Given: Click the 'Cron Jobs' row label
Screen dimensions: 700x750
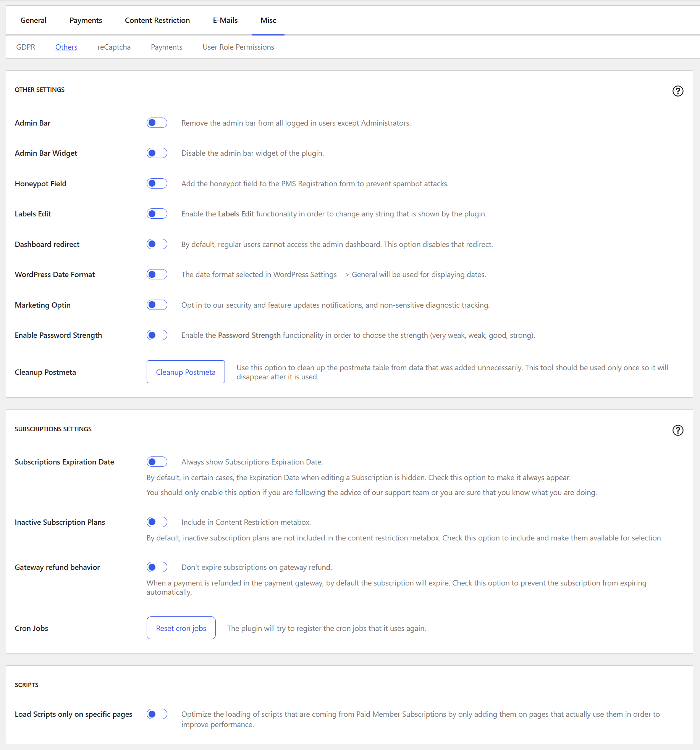Looking at the screenshot, I should pyautogui.click(x=31, y=628).
